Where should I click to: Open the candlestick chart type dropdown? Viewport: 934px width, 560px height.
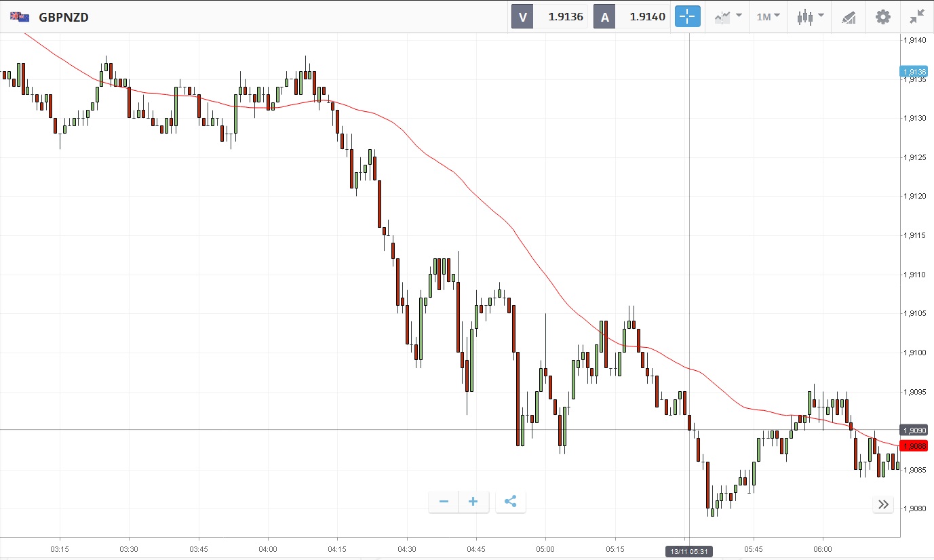(x=810, y=17)
